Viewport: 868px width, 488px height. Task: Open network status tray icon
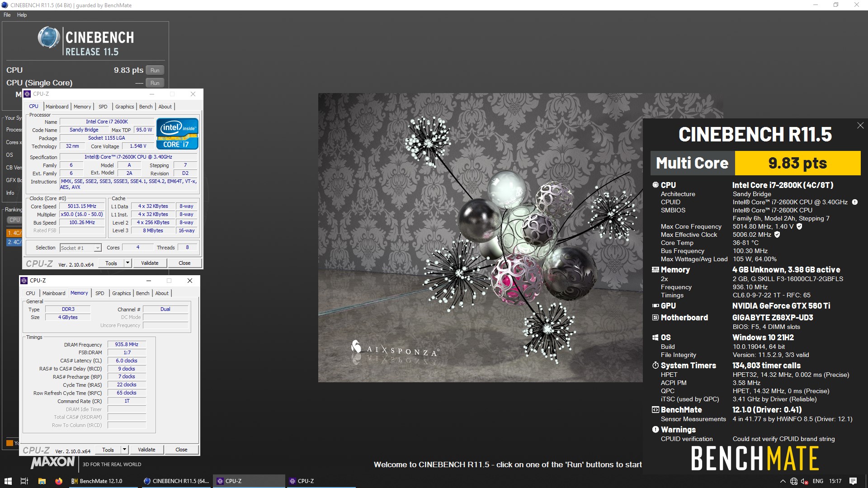point(794,481)
